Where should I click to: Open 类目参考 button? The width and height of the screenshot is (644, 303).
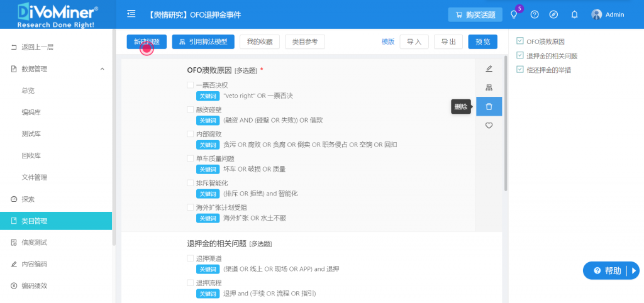click(x=305, y=41)
